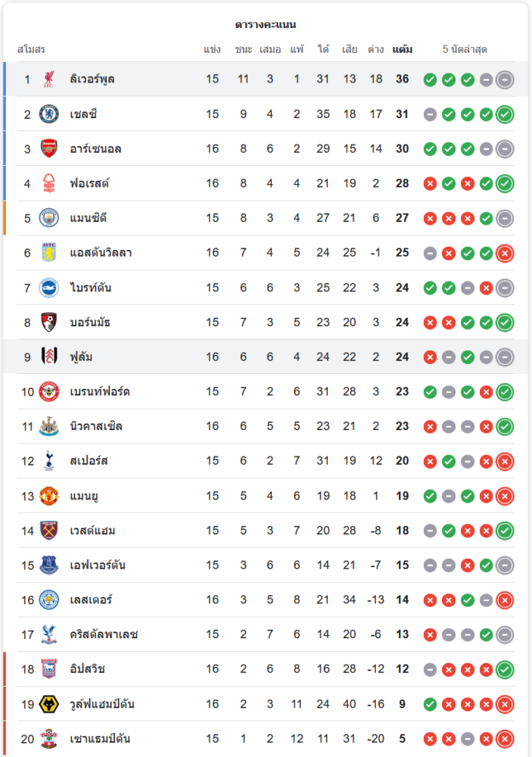
Task: Click the แมนยู team name
Action: coord(85,496)
